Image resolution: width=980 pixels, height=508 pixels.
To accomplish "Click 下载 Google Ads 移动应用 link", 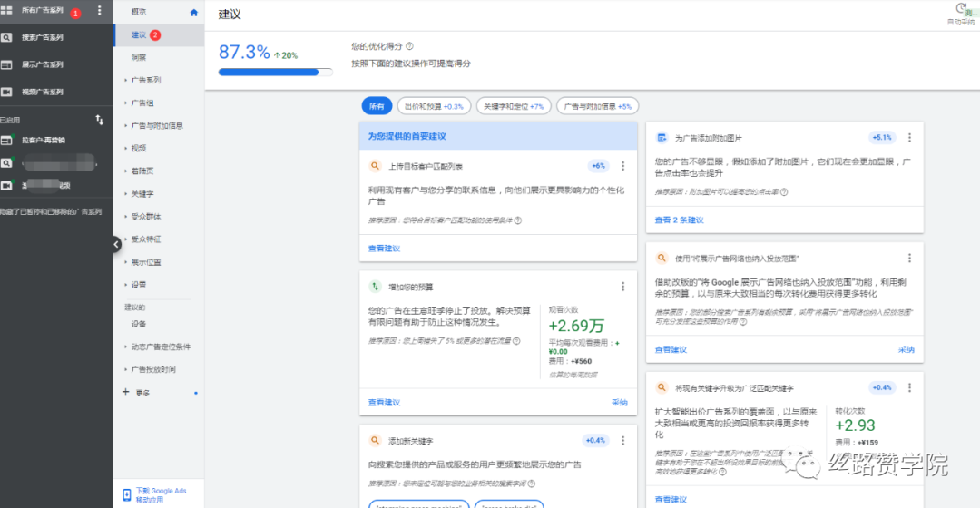I will [x=162, y=495].
